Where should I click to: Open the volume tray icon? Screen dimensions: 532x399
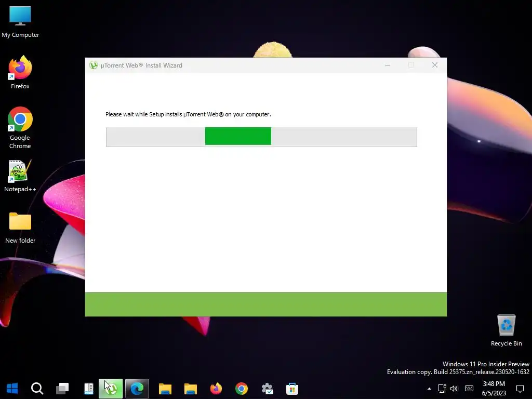(x=454, y=389)
